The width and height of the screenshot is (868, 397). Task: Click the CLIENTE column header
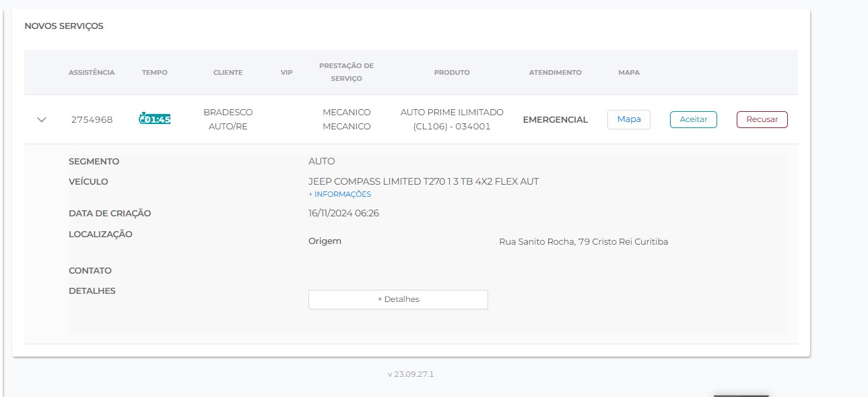tap(228, 72)
